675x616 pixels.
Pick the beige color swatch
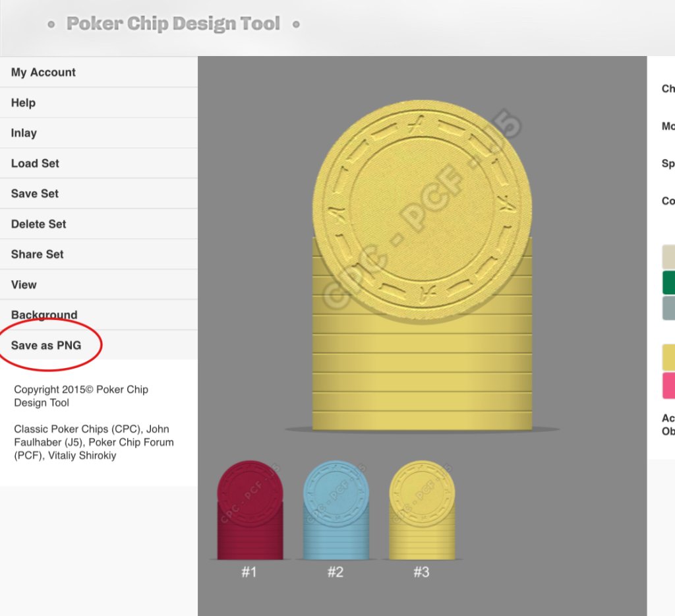668,257
